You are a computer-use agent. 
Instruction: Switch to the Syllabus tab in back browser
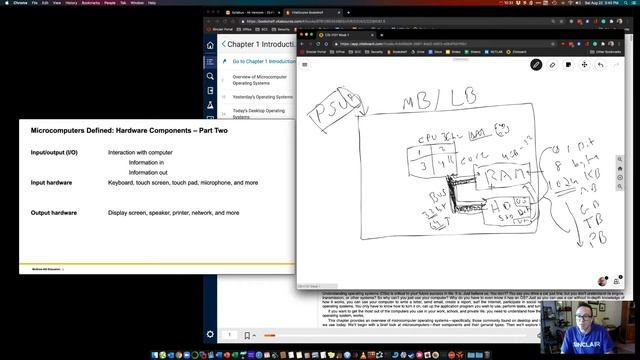tap(253, 13)
